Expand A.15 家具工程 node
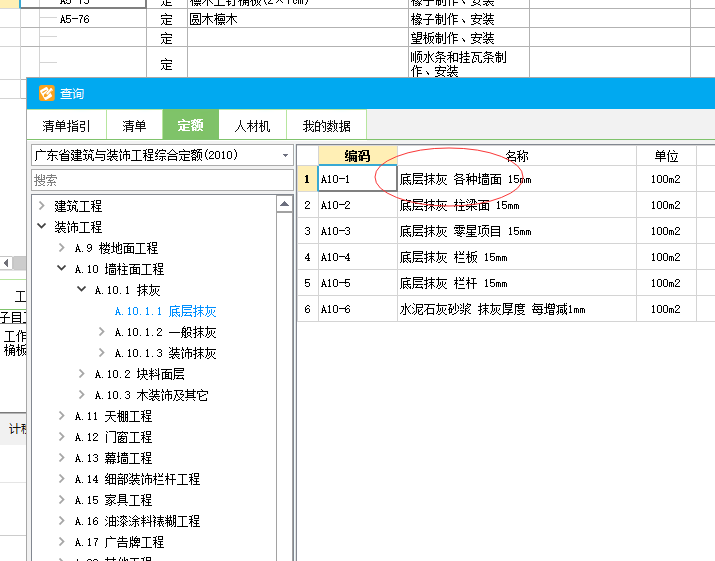Image resolution: width=715 pixels, height=561 pixels. click(62, 499)
